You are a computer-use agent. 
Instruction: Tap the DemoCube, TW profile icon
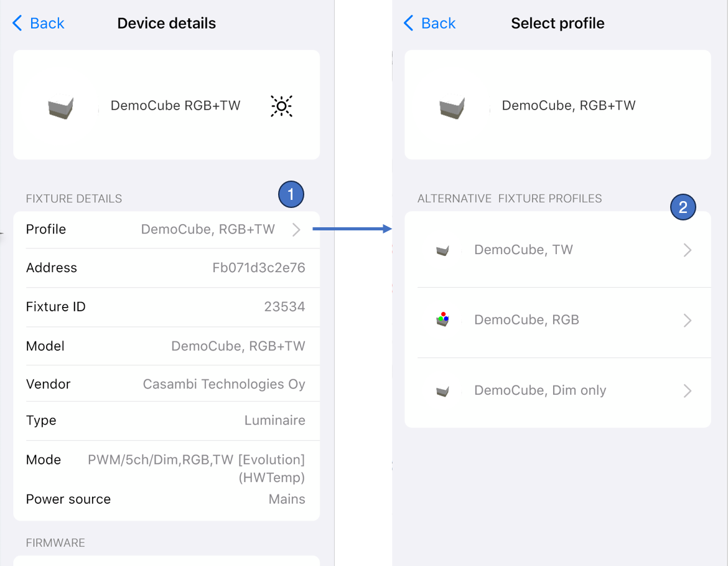pos(442,250)
